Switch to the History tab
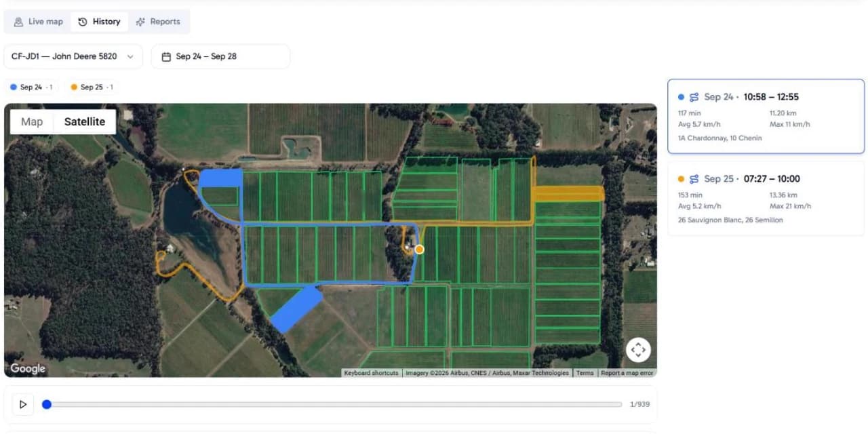 tap(99, 22)
